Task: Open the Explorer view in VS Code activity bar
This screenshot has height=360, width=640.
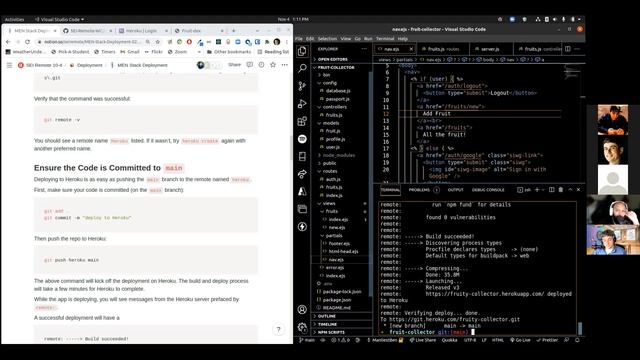Action: 302,51
